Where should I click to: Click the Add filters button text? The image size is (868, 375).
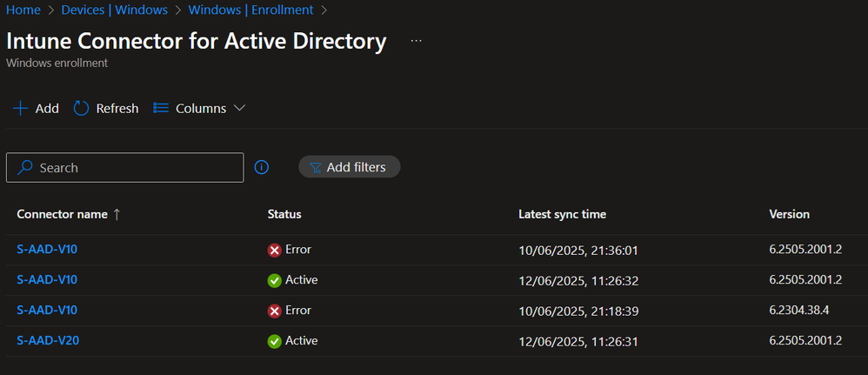[356, 167]
